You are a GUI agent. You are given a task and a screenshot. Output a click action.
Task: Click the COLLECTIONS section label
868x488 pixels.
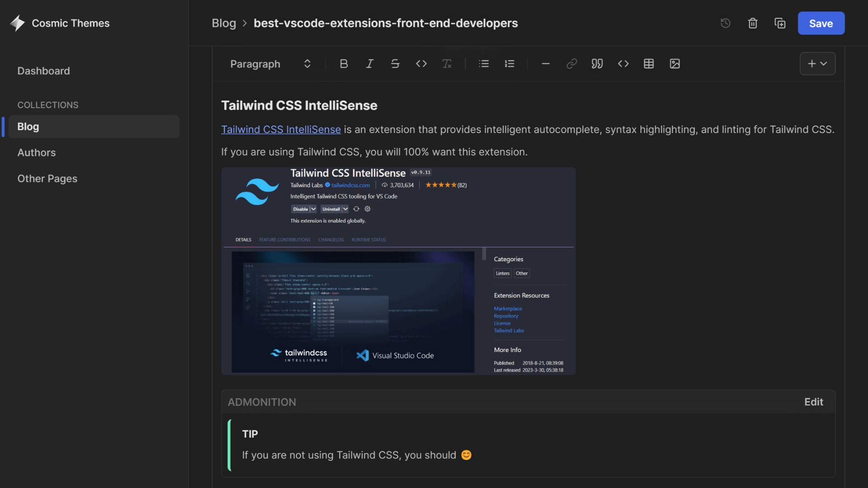(x=48, y=105)
